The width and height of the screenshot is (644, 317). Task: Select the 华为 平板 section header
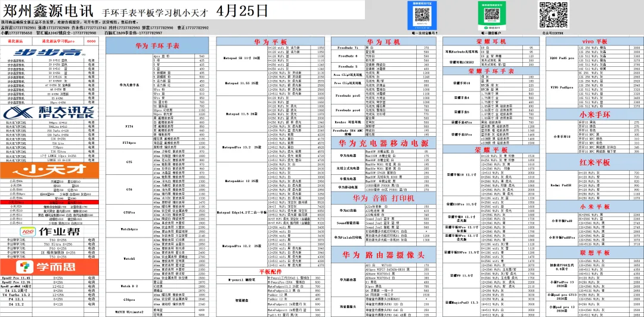pyautogui.click(x=271, y=42)
